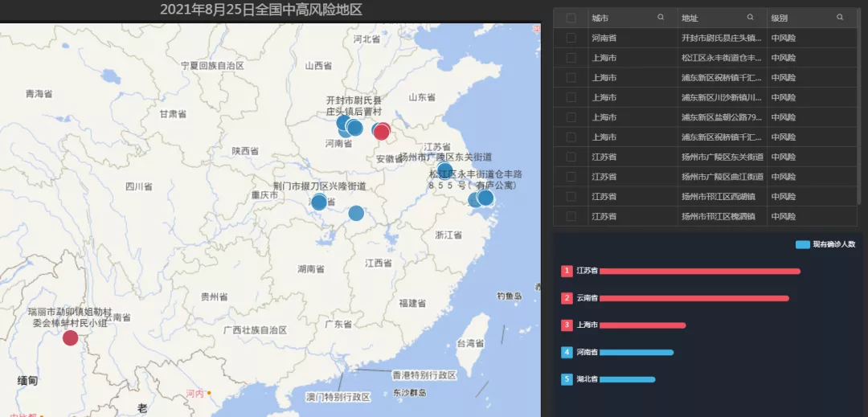Image resolution: width=868 pixels, height=417 pixels.
Task: Click the 地址 column header label
Action: coord(690,18)
